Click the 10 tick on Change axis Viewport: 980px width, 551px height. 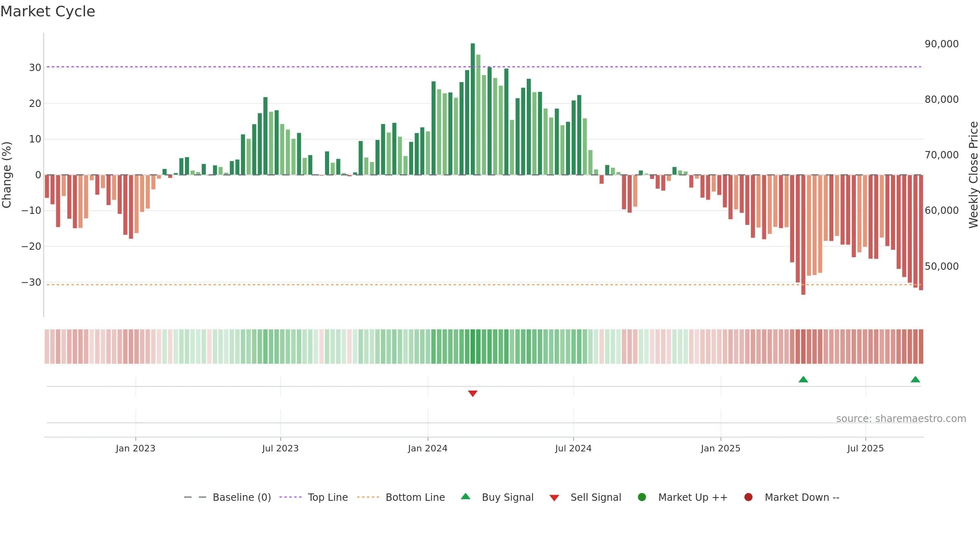(35, 139)
